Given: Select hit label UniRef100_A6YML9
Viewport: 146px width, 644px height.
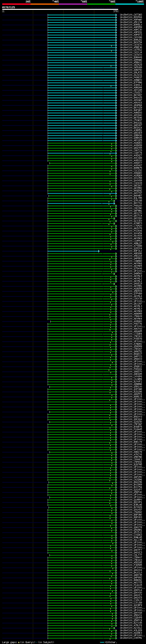Looking at the screenshot, I should tap(131, 276).
